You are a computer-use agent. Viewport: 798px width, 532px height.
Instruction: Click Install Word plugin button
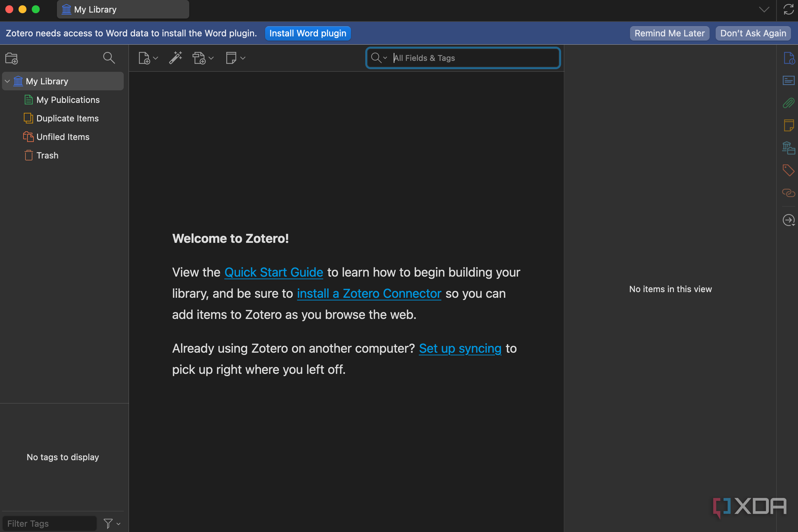tap(307, 33)
